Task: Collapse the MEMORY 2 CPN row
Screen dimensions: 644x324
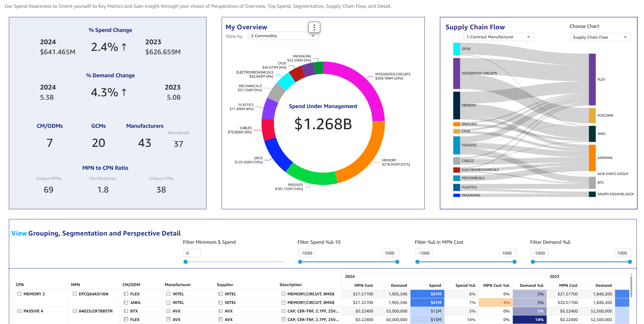Action: [x=20, y=294]
